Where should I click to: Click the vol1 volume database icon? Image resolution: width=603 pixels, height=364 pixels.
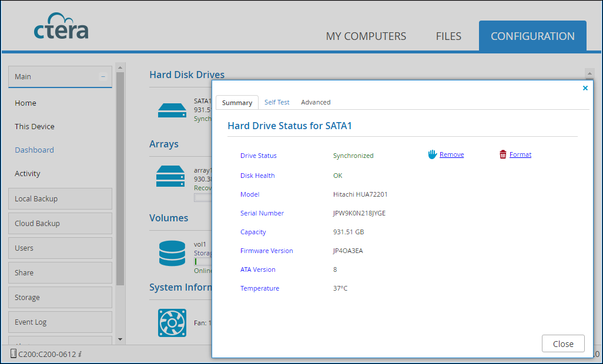tap(172, 254)
